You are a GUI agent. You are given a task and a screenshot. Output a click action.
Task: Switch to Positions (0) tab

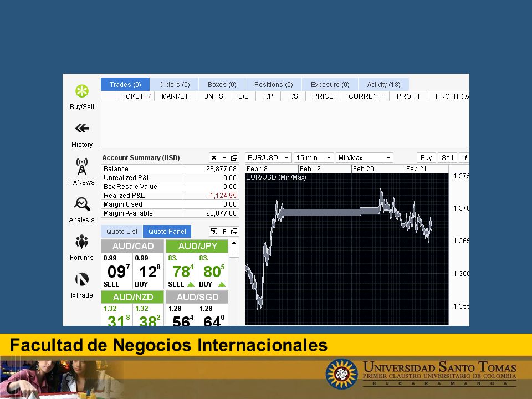click(x=273, y=84)
